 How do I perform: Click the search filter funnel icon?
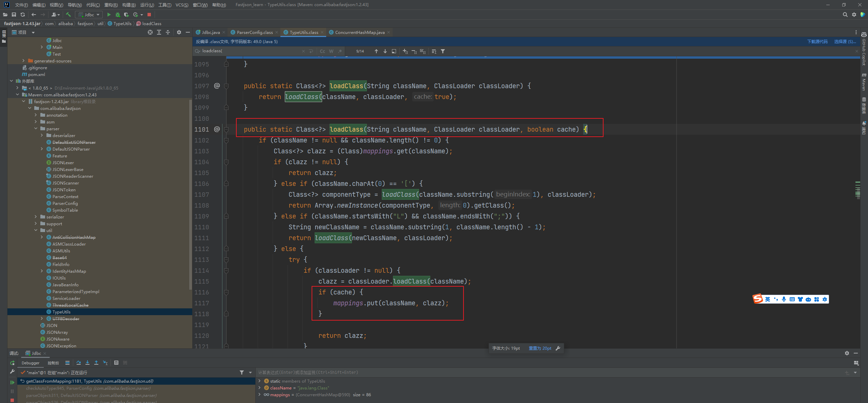click(x=443, y=51)
